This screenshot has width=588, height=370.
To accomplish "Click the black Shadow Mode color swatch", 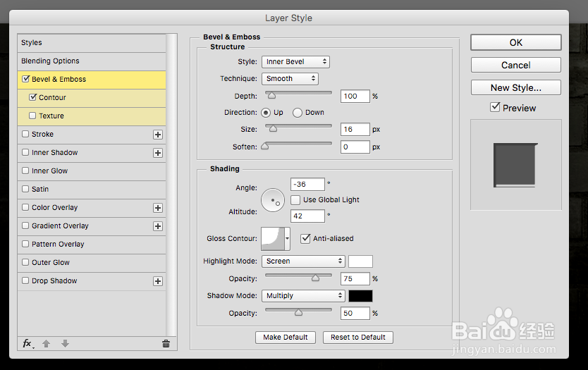I will [360, 296].
